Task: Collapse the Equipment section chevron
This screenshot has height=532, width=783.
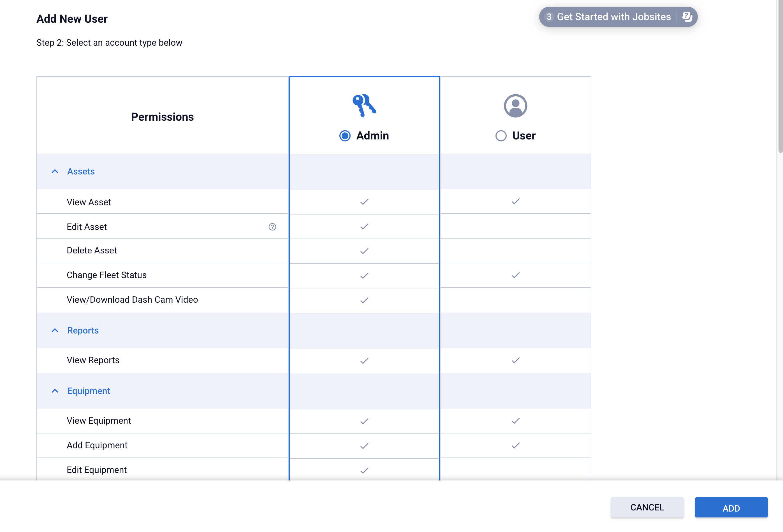Action: pos(55,391)
